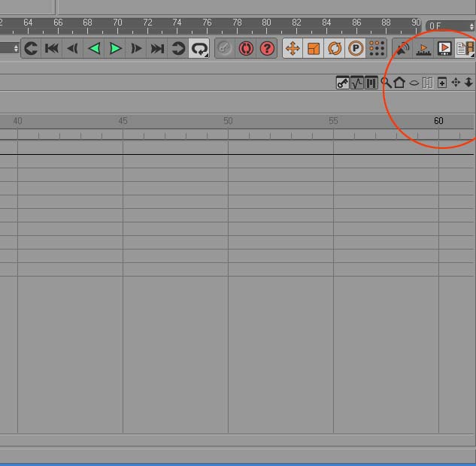
Task: Click the house icon to frame all
Action: click(x=399, y=82)
